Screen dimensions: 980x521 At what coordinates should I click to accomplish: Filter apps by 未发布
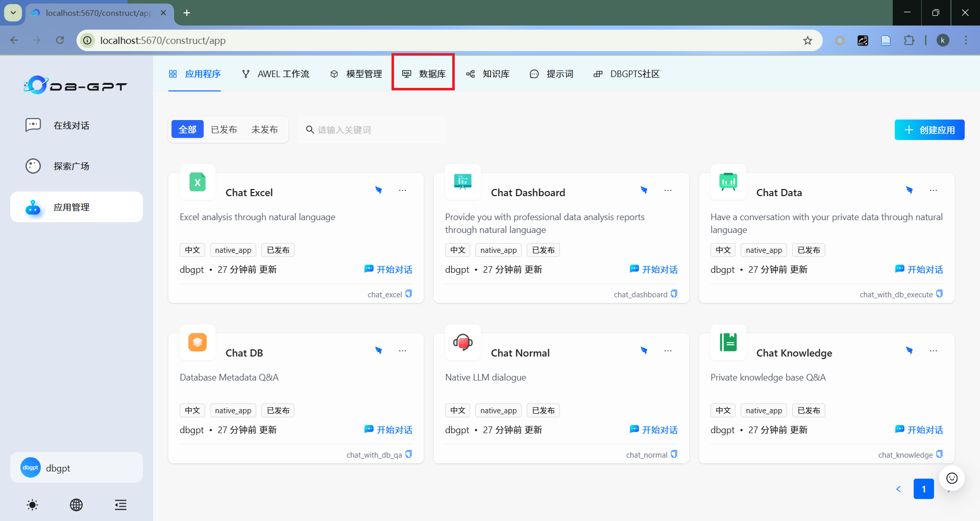pyautogui.click(x=264, y=130)
